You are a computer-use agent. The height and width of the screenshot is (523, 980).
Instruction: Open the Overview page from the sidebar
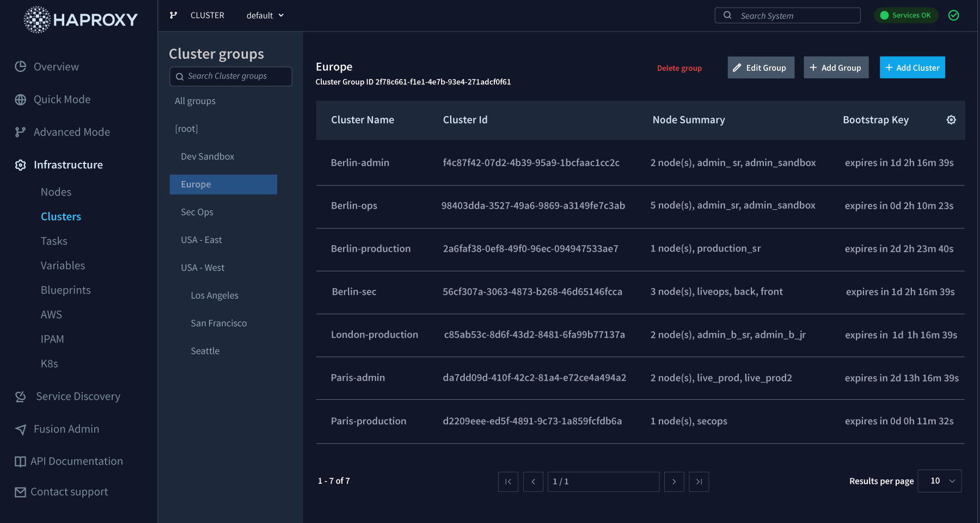(x=56, y=66)
